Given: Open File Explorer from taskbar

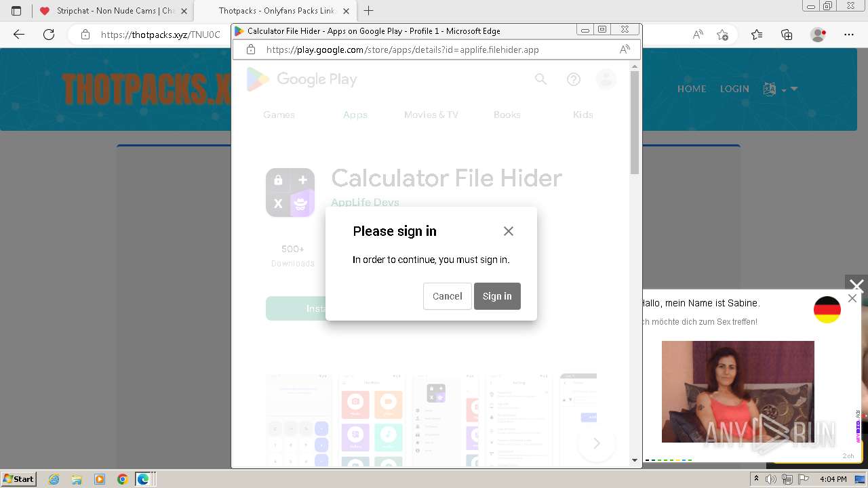Looking at the screenshot, I should 77,479.
